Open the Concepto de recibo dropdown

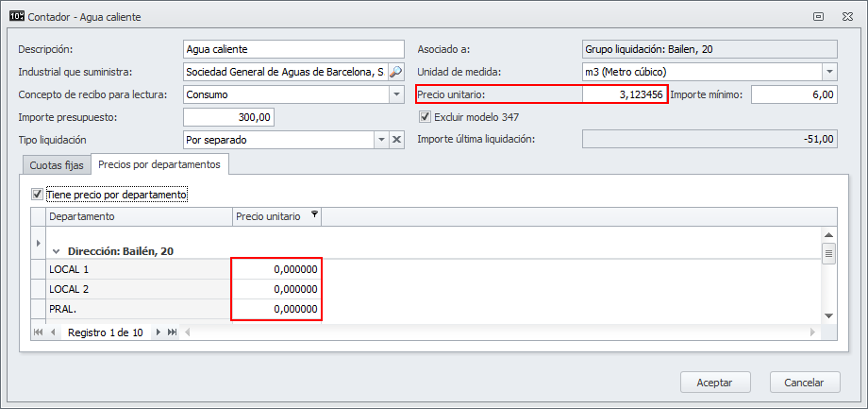pyautogui.click(x=396, y=94)
